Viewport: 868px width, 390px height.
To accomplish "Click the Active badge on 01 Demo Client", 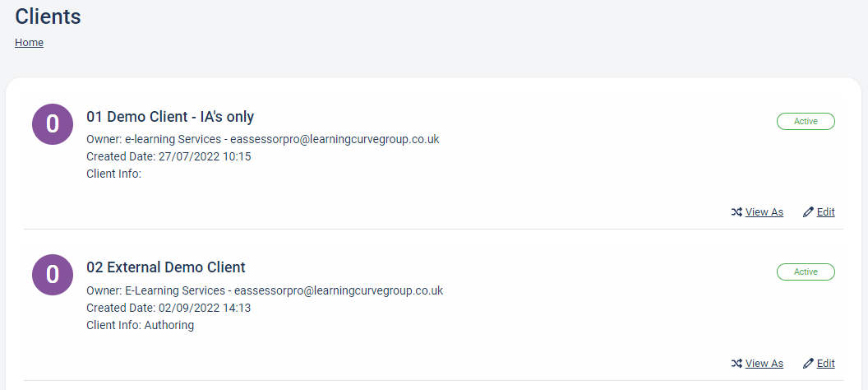I will [806, 121].
